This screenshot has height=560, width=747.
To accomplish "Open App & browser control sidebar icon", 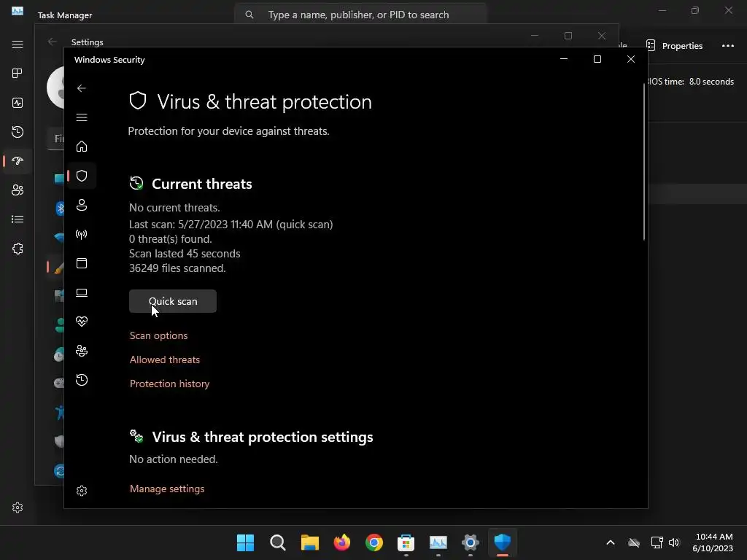I will click(82, 263).
